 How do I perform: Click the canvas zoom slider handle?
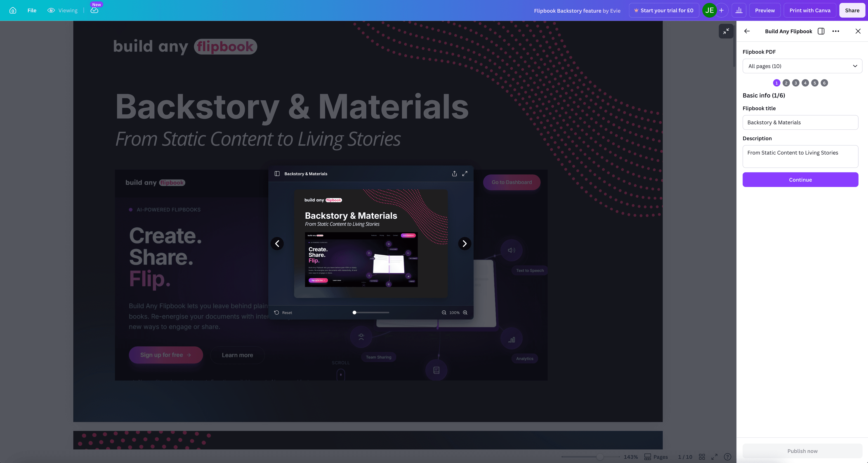click(600, 457)
